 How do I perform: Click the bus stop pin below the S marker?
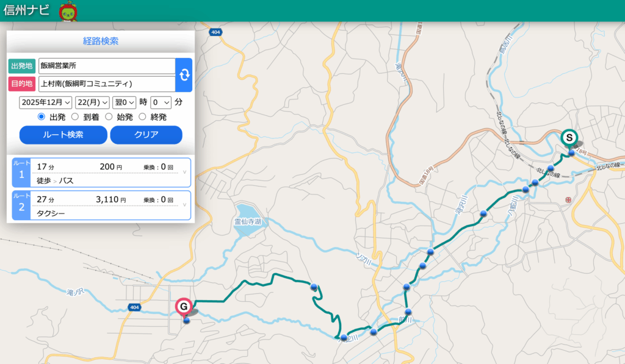click(571, 152)
